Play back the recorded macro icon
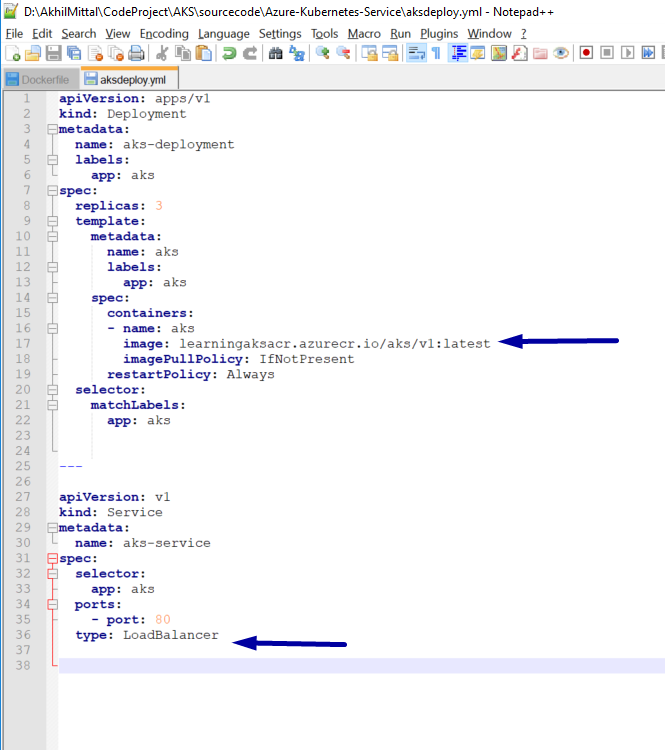The width and height of the screenshot is (665, 750). (x=627, y=53)
